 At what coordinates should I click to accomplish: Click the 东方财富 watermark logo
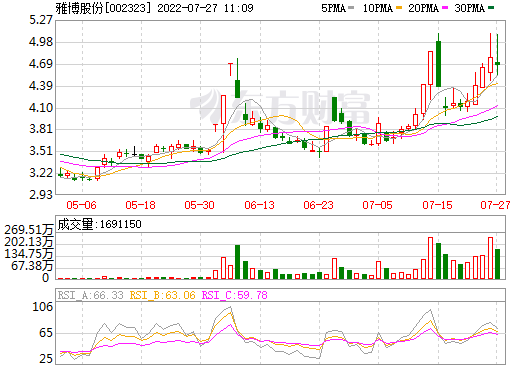pos(280,107)
